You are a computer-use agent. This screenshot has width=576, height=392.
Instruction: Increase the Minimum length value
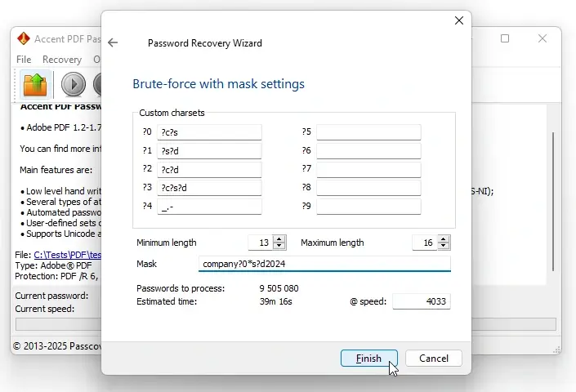tap(279, 239)
